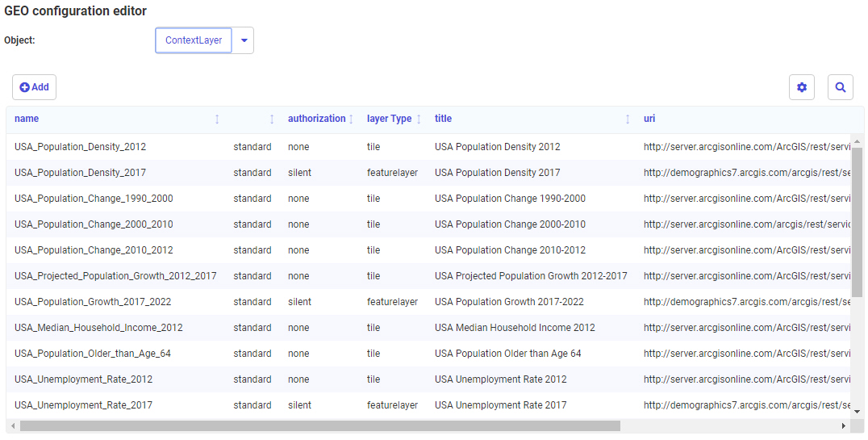Click the USA Unemployment Rate 2017 title cell

[x=500, y=405]
